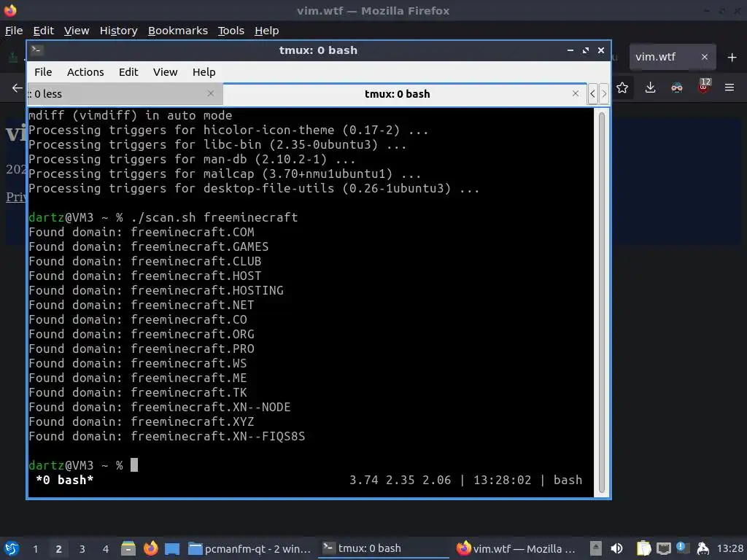Switch to virtual desktop 2

click(x=58, y=549)
